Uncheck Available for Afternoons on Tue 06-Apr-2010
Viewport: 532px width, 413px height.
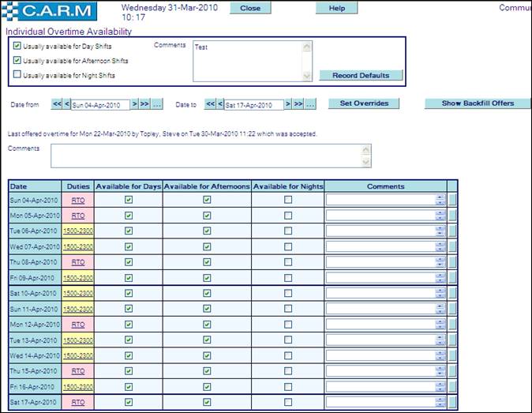(x=207, y=231)
